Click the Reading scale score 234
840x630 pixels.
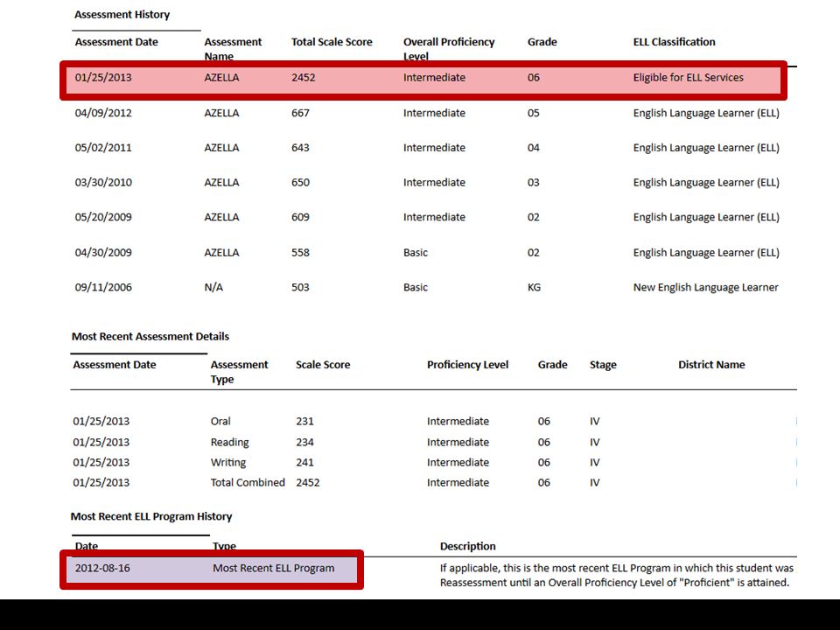[304, 443]
